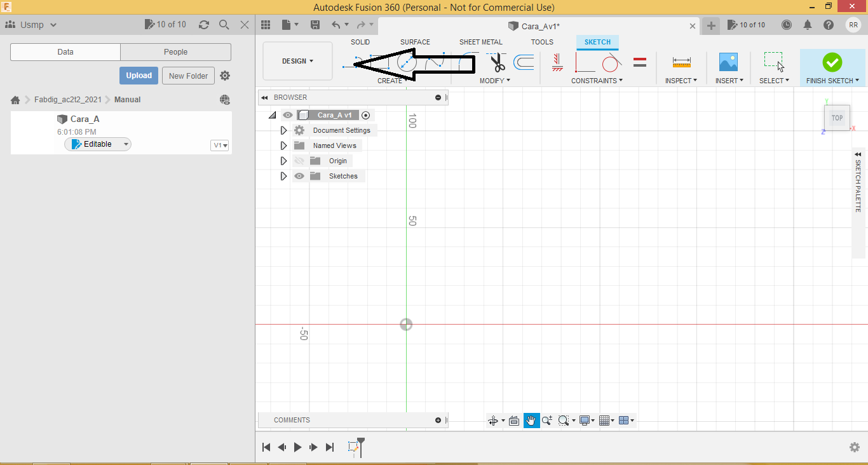This screenshot has height=465, width=868.
Task: Go to the home folder icon
Action: 15,100
